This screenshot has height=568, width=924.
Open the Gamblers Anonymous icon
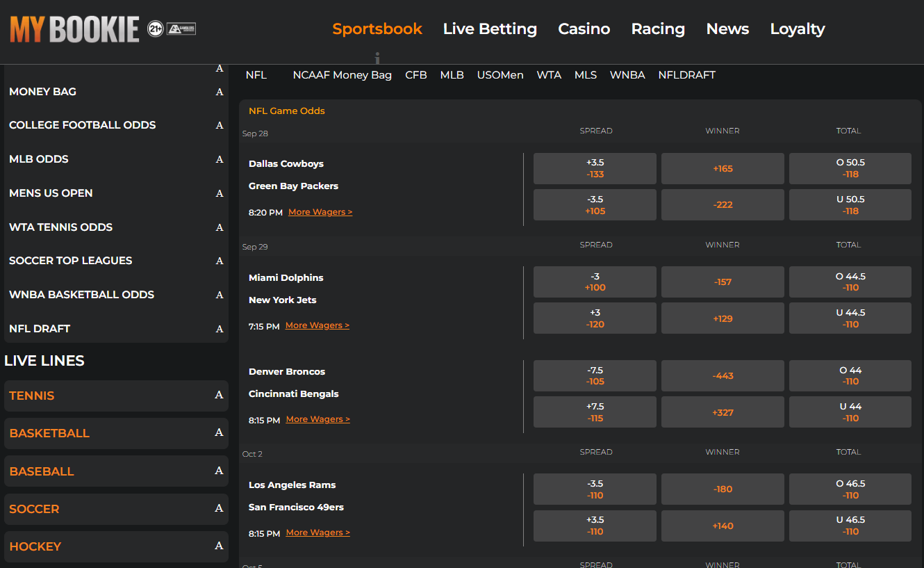click(x=181, y=29)
